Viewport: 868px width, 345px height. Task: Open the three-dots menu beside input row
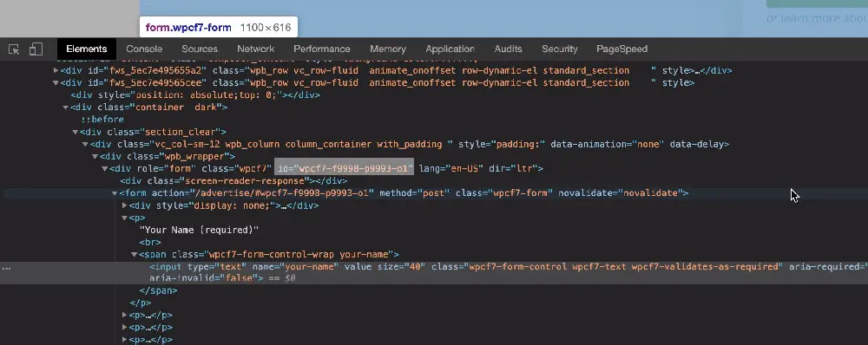7,268
